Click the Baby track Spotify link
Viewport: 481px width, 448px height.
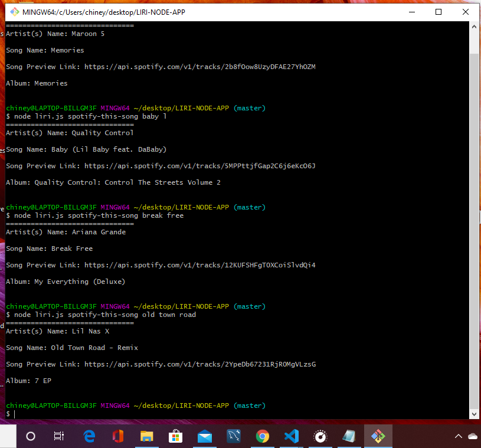(x=200, y=166)
